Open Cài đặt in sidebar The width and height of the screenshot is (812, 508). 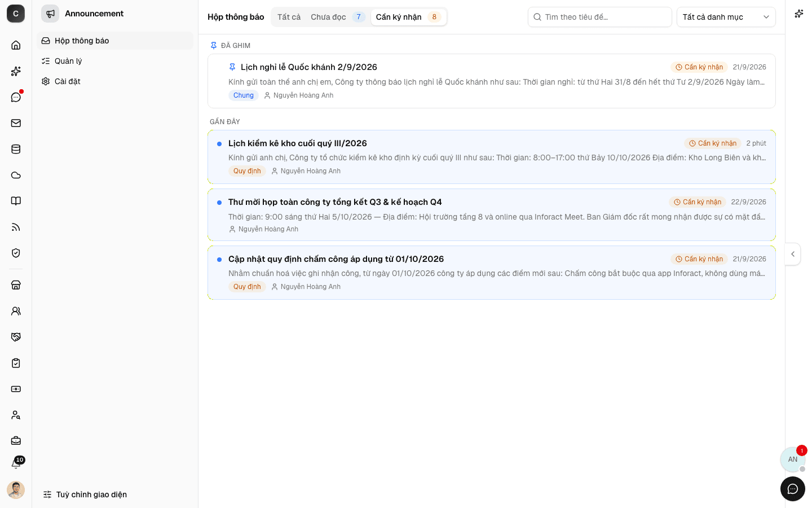tap(115, 81)
